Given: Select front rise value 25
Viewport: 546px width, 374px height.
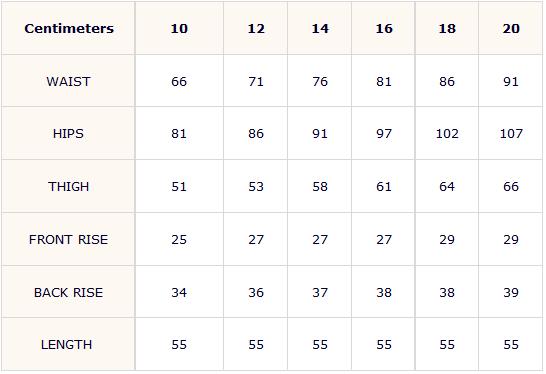Looking at the screenshot, I should point(179,240).
